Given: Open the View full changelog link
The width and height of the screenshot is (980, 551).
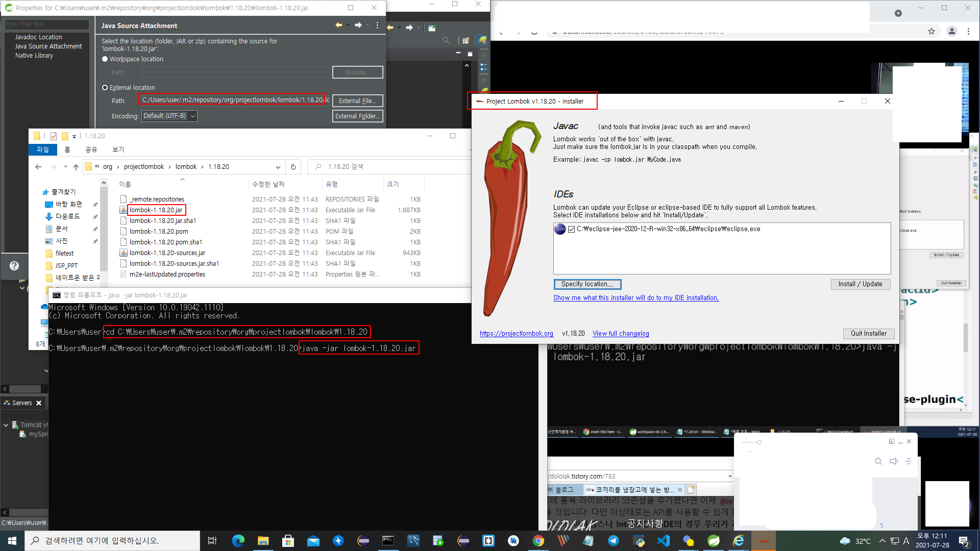Looking at the screenshot, I should point(621,334).
